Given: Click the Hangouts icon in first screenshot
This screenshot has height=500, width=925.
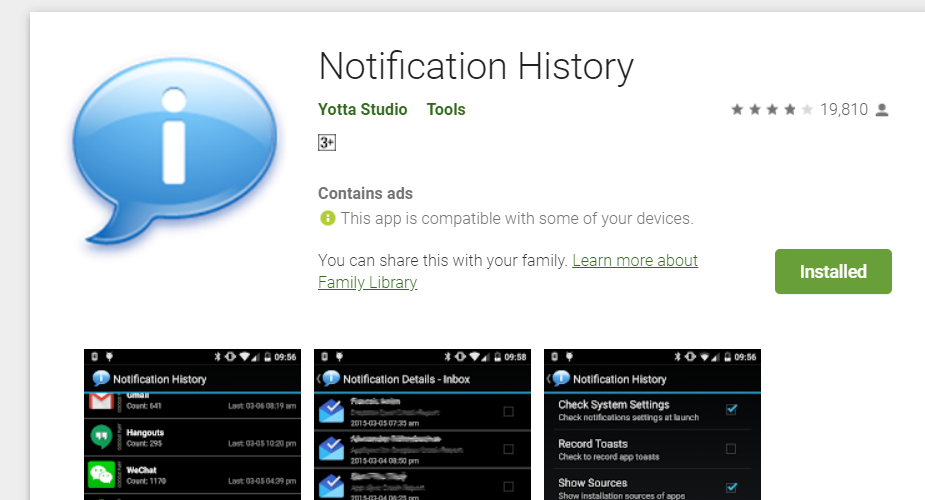Looking at the screenshot, I should click(x=101, y=437).
